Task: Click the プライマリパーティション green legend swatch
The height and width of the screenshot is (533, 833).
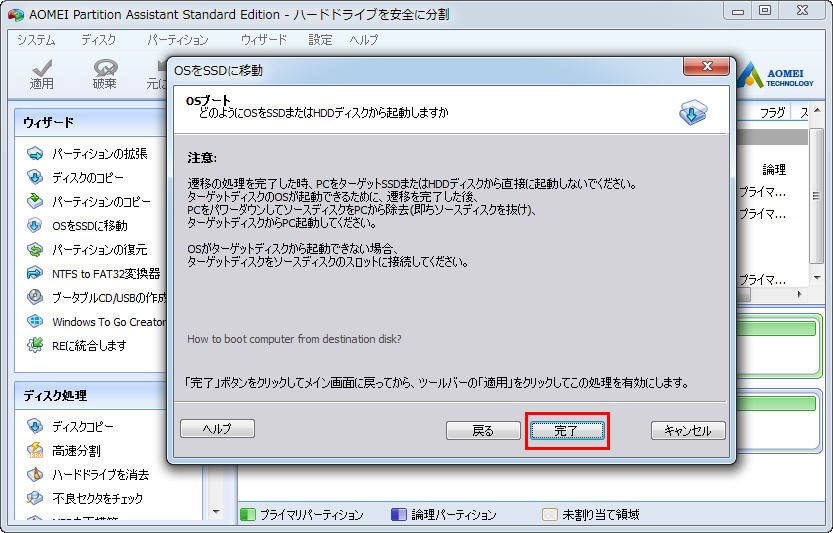Action: (248, 514)
